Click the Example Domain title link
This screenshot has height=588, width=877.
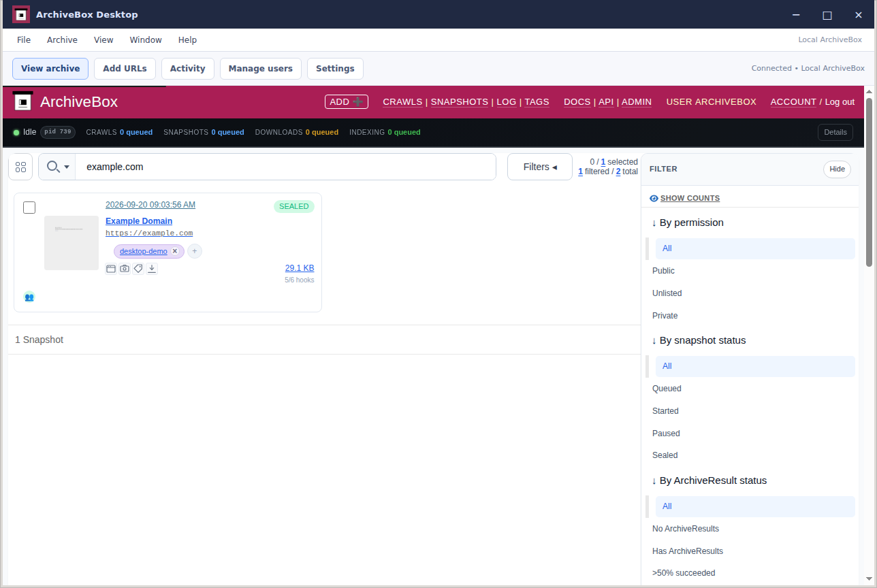pyautogui.click(x=139, y=221)
